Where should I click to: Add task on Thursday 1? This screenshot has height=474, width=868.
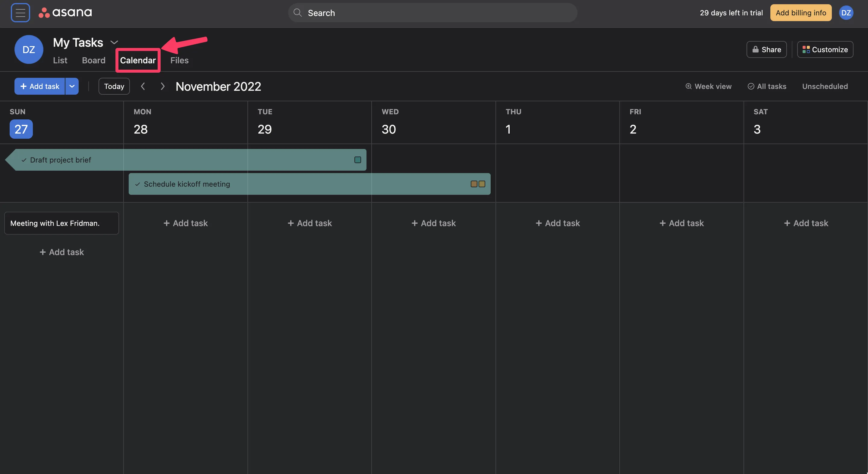[x=558, y=223]
